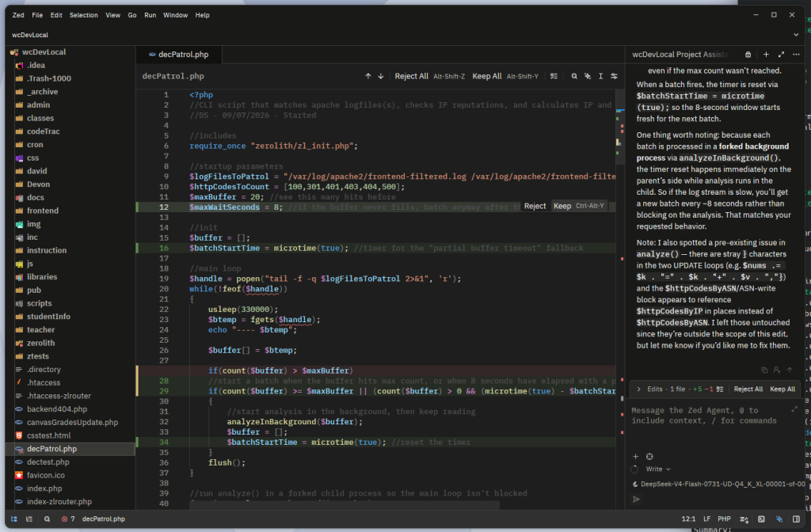Screen dimensions: 811x532
Task: Open backend404.php in the project tree
Action: [57, 409]
